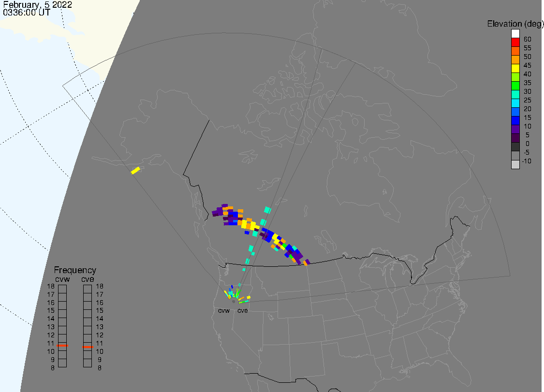Click the "20" label in the elevation legend

point(528,109)
